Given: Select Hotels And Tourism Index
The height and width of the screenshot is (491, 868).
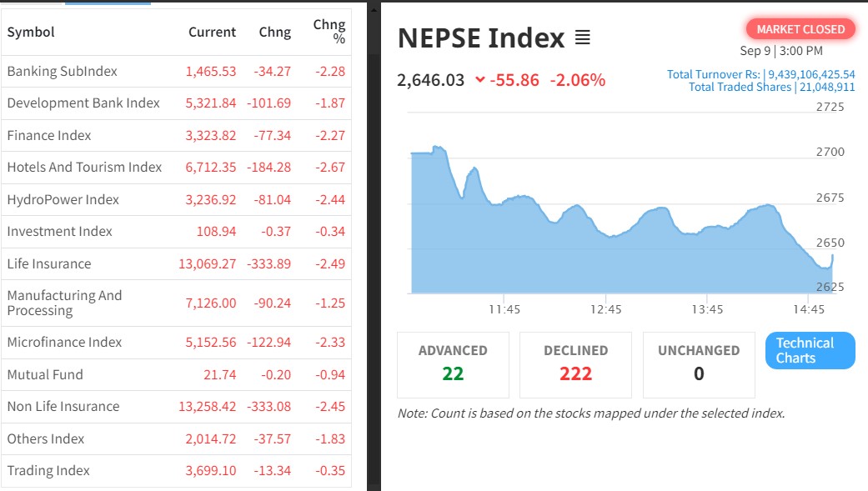Looking at the screenshot, I should point(84,168).
